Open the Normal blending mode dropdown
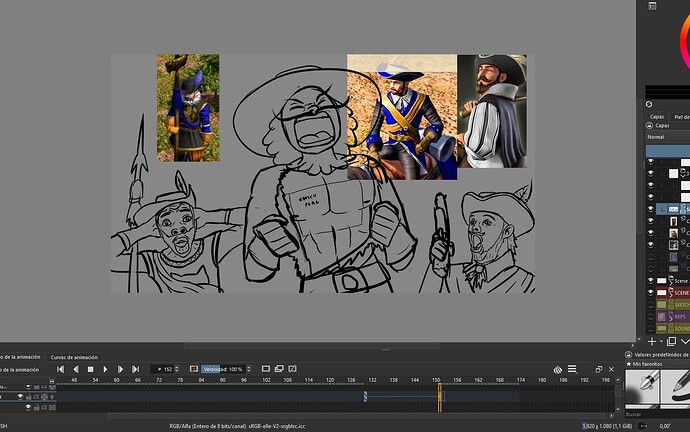 click(x=667, y=136)
